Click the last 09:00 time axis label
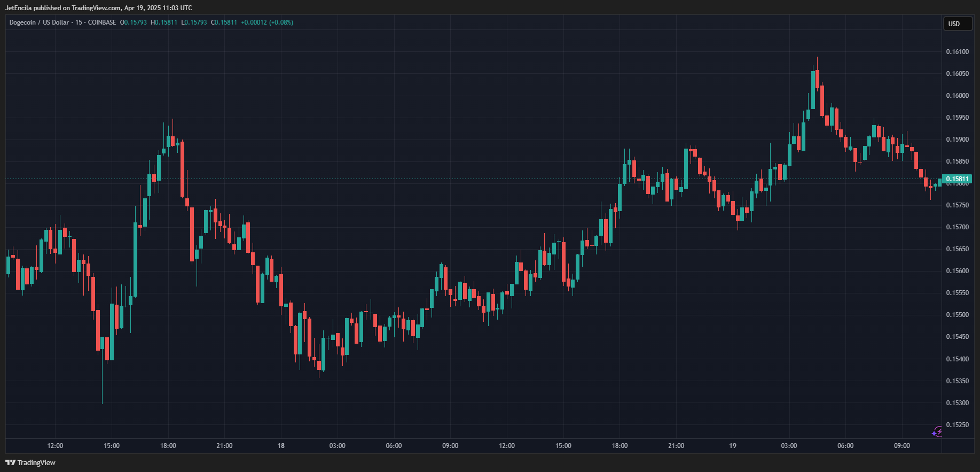 click(x=902, y=446)
